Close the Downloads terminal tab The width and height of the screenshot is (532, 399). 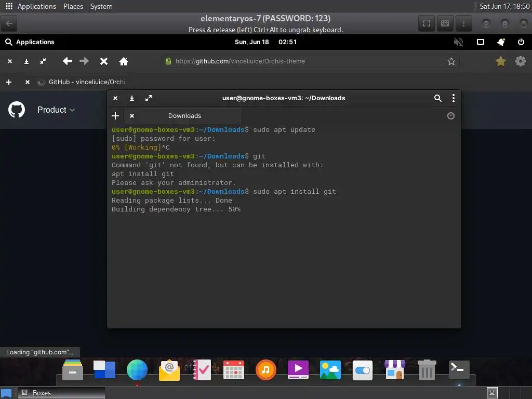(132, 116)
